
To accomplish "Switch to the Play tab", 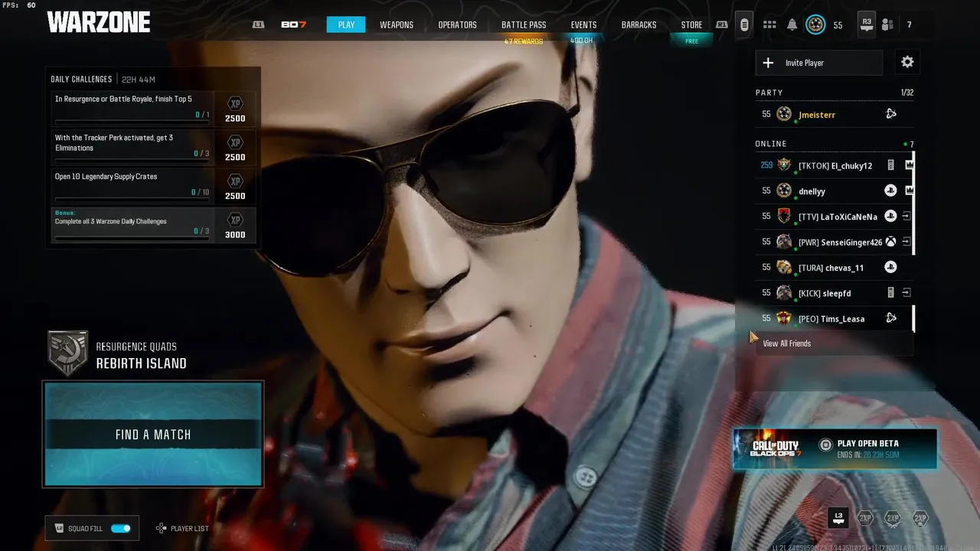I will pos(346,24).
